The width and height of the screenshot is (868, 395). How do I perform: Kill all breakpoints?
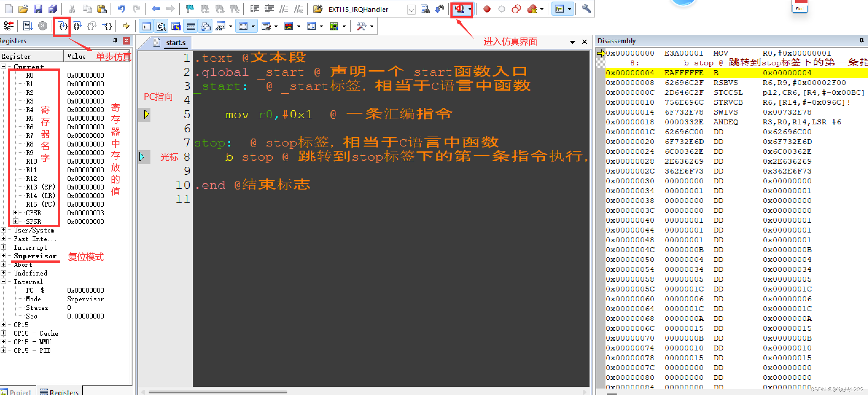click(x=532, y=9)
